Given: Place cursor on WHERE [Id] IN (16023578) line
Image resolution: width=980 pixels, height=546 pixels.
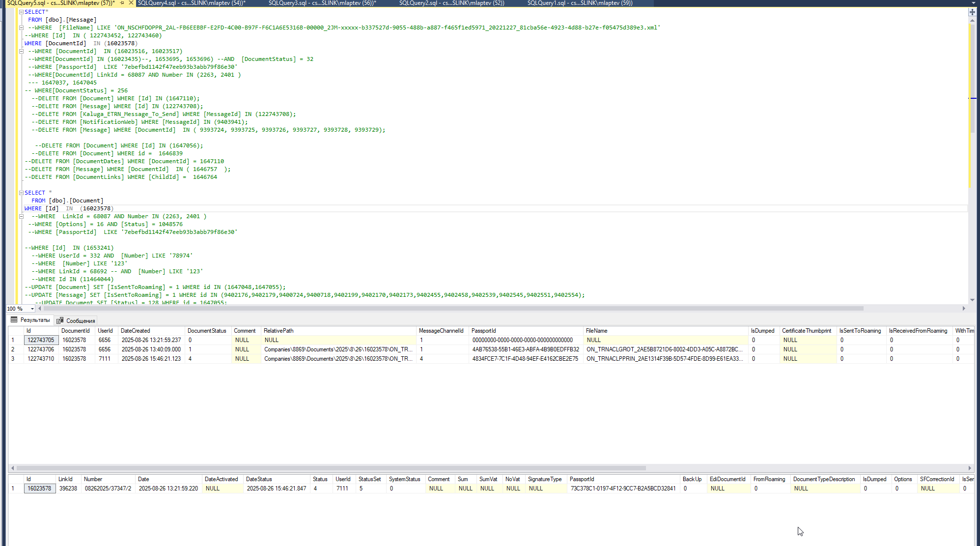Looking at the screenshot, I should [69, 208].
